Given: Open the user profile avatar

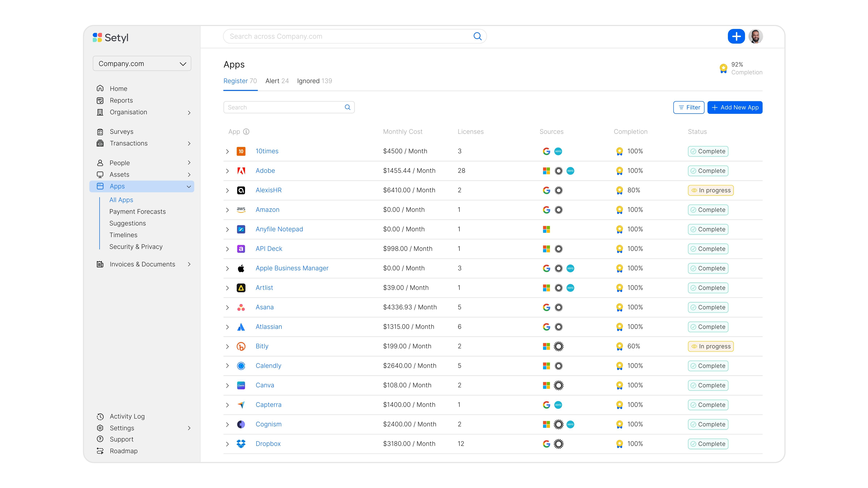Looking at the screenshot, I should (x=756, y=36).
